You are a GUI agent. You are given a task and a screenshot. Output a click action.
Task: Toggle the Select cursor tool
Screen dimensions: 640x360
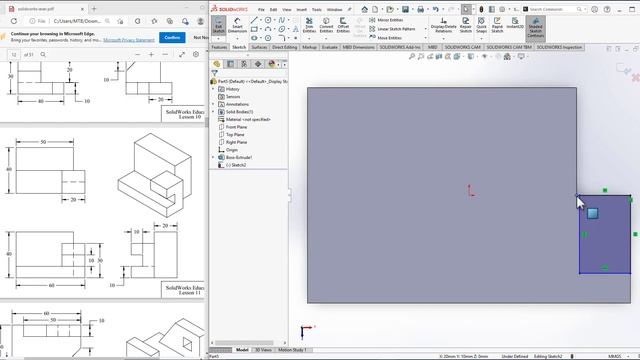pos(466,9)
